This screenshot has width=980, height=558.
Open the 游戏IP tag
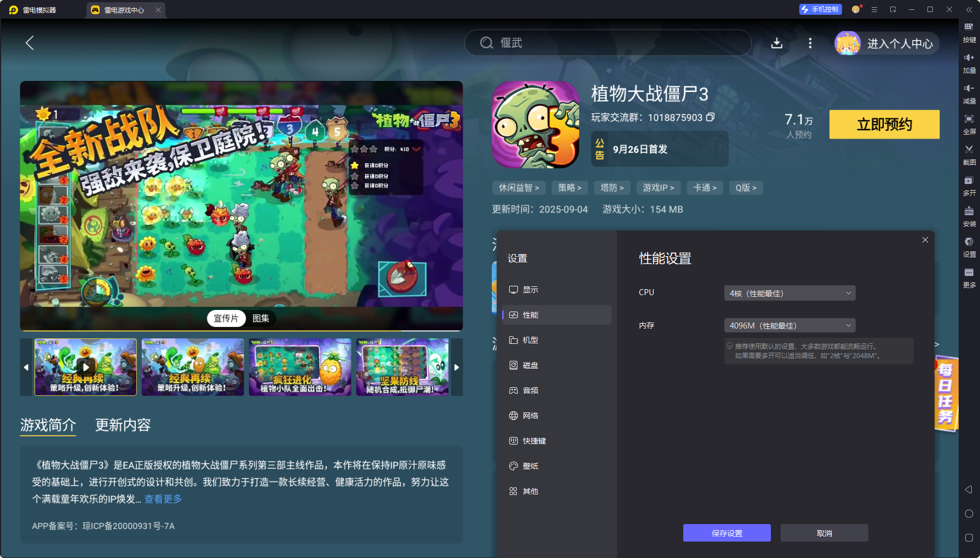coord(658,188)
